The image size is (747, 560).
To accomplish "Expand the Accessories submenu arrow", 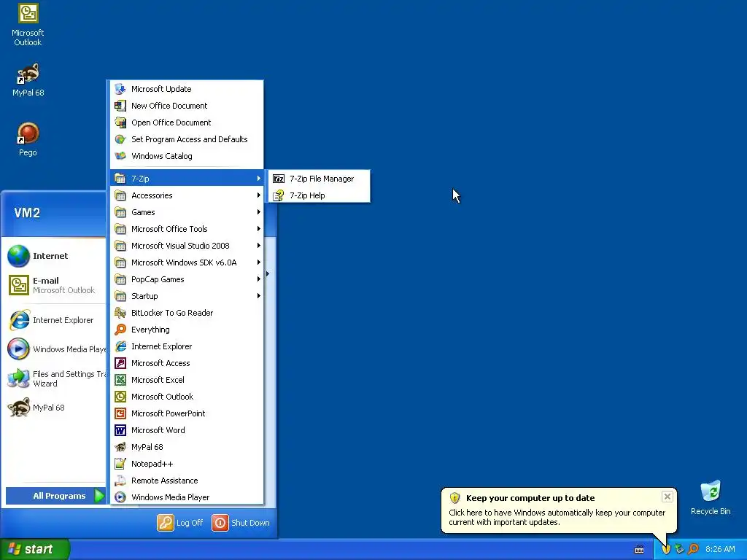I will [259, 195].
